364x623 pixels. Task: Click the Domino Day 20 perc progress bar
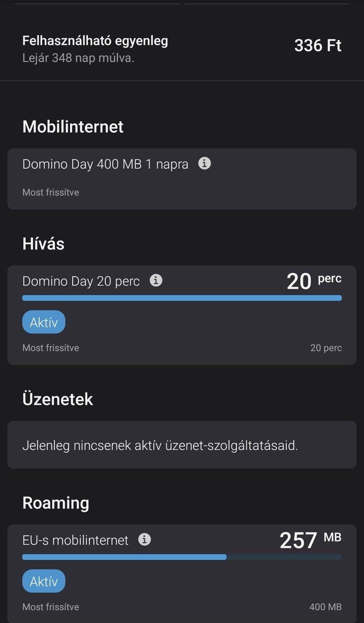[x=182, y=298]
